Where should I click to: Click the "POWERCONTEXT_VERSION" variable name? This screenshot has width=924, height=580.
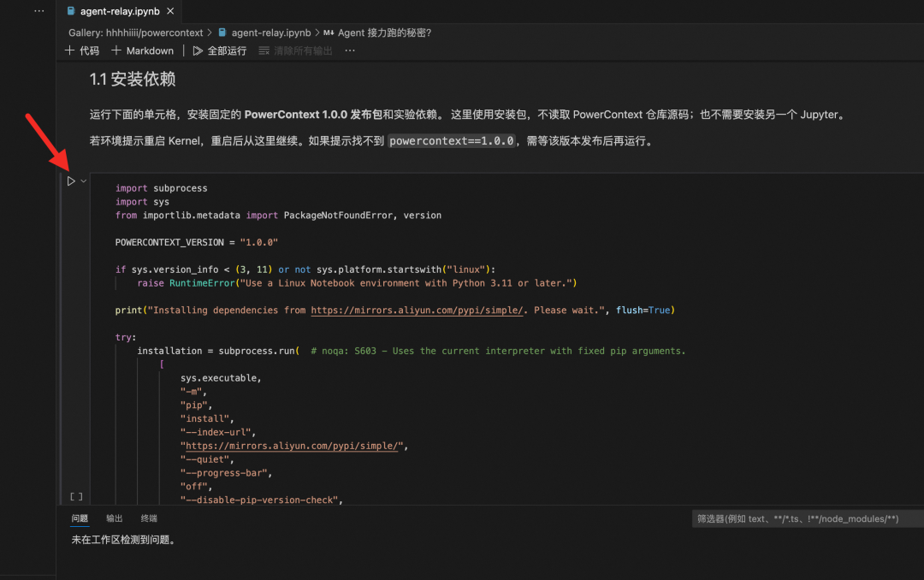click(169, 242)
